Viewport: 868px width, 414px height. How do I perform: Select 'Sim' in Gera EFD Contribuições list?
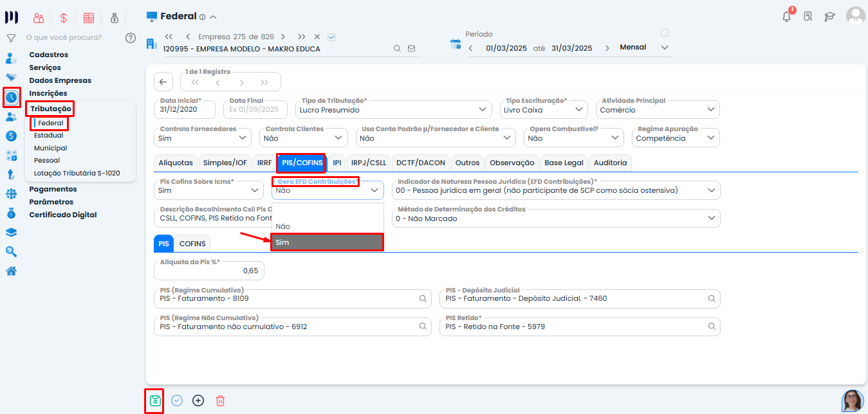point(327,242)
